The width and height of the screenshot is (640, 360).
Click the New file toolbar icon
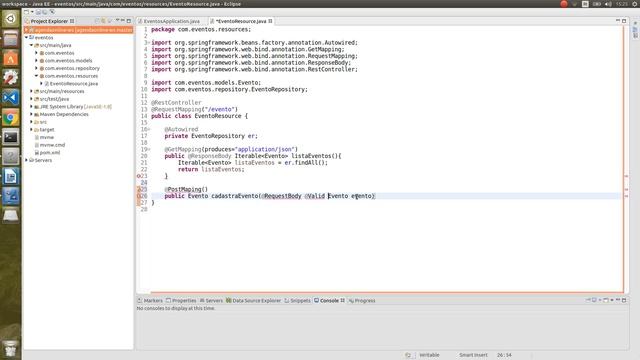pos(27,12)
